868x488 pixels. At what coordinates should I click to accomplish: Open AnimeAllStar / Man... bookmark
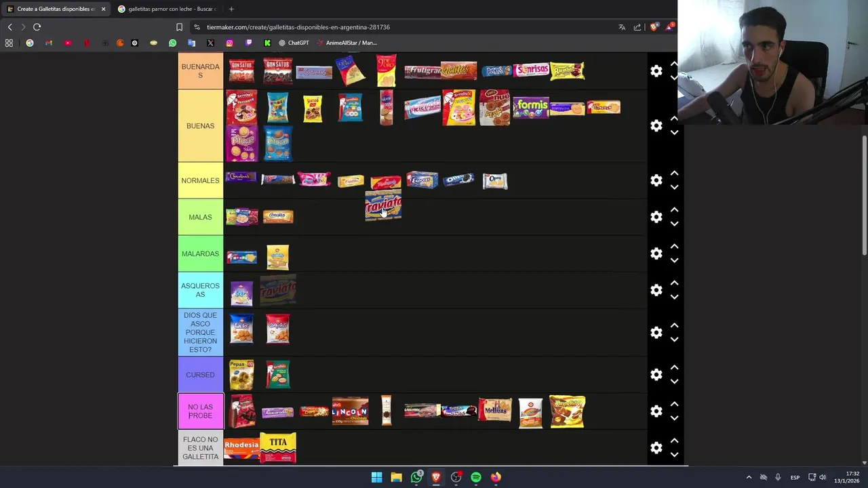click(x=347, y=43)
